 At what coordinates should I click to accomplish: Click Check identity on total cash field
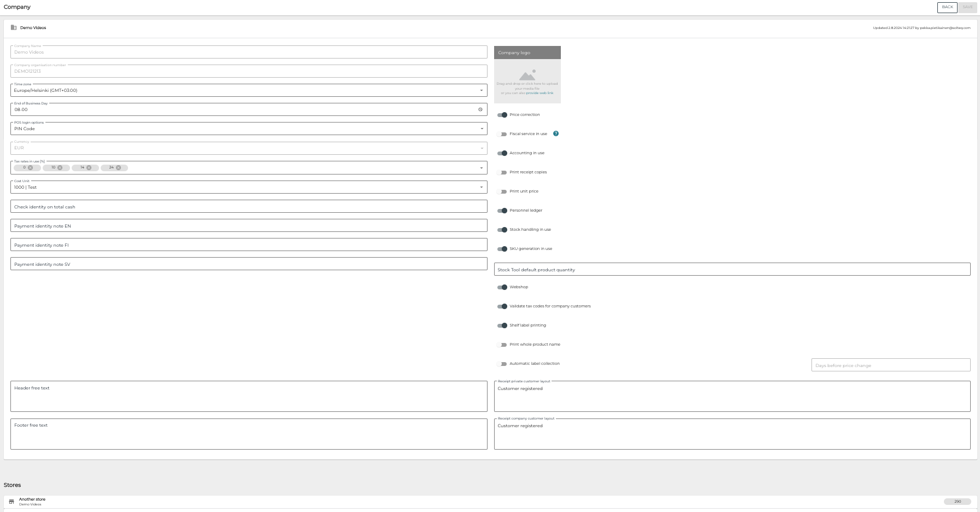coord(248,206)
